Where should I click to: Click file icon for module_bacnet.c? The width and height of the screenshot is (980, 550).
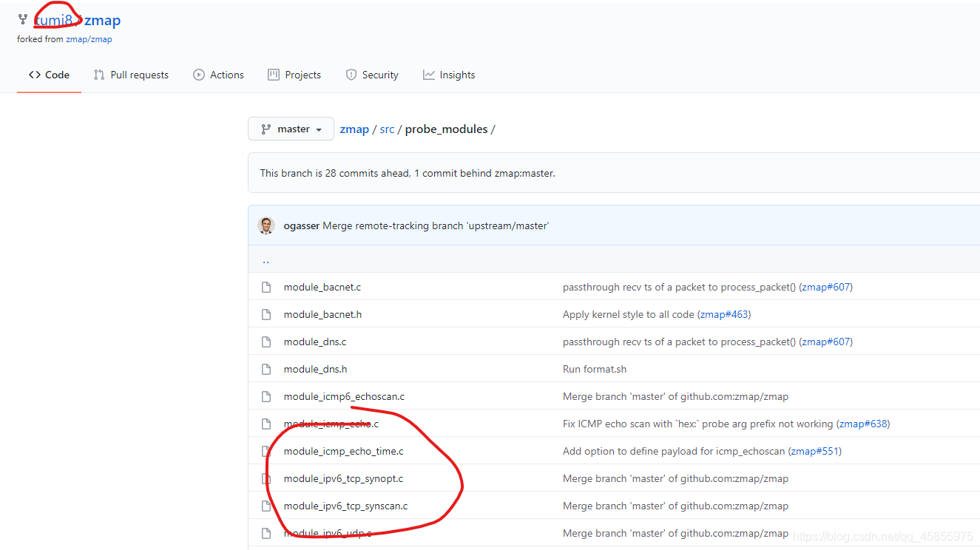[x=266, y=287]
